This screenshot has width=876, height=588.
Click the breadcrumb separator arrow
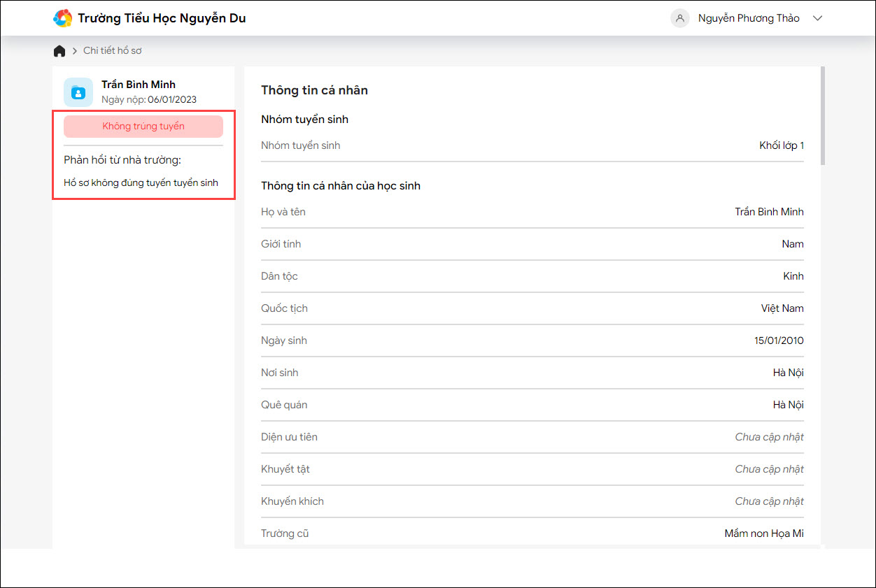75,51
